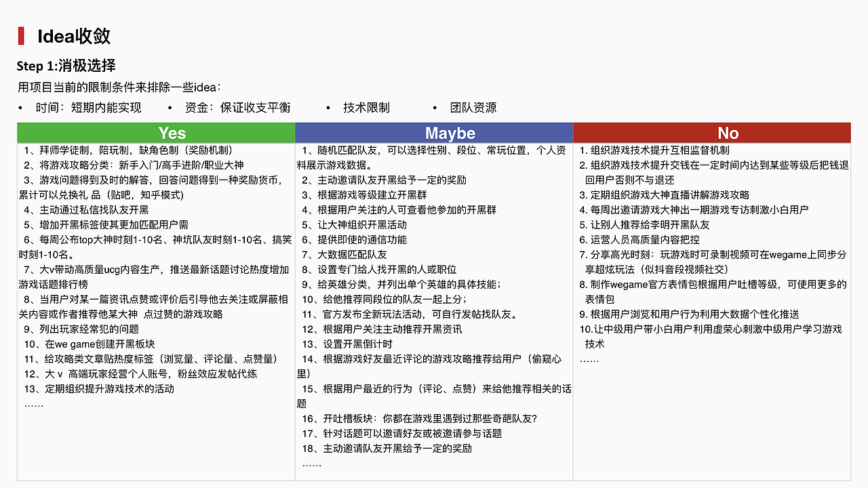The width and height of the screenshot is (868, 488).
Task: Click the bullet '技术限制'
Action: 366,108
